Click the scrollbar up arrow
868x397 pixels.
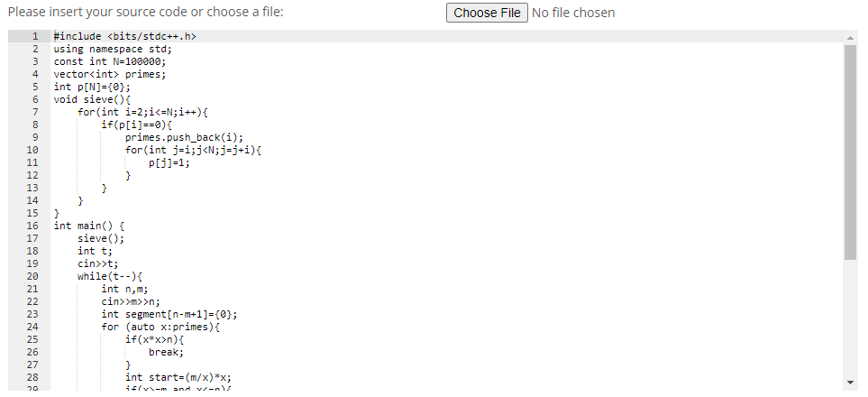click(x=850, y=38)
